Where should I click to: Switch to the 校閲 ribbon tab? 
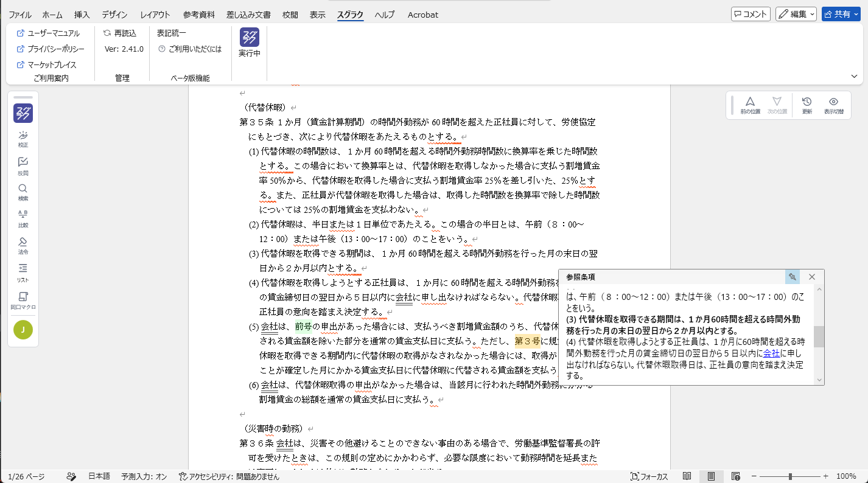tap(290, 15)
